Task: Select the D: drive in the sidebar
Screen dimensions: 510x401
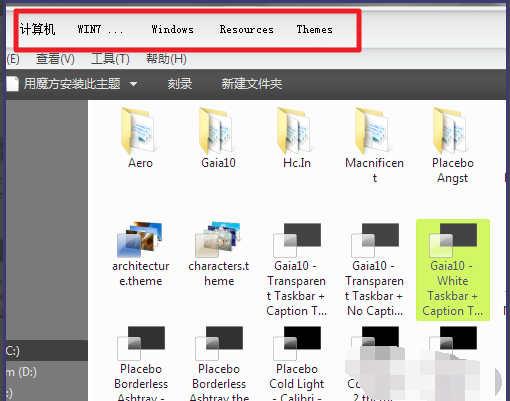Action: pyautogui.click(x=47, y=371)
